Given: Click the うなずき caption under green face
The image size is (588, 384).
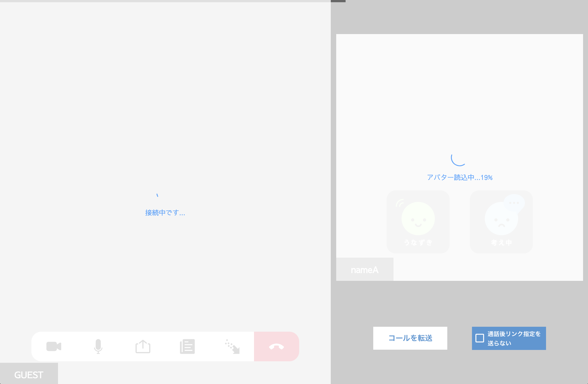Looking at the screenshot, I should 418,243.
